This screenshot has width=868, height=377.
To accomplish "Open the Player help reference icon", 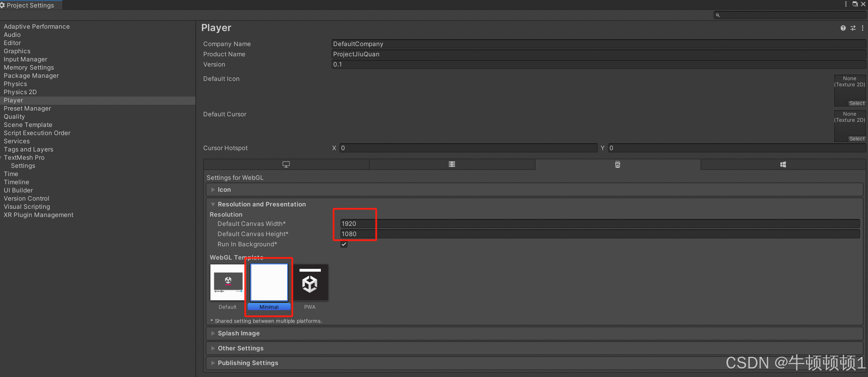I will point(843,28).
